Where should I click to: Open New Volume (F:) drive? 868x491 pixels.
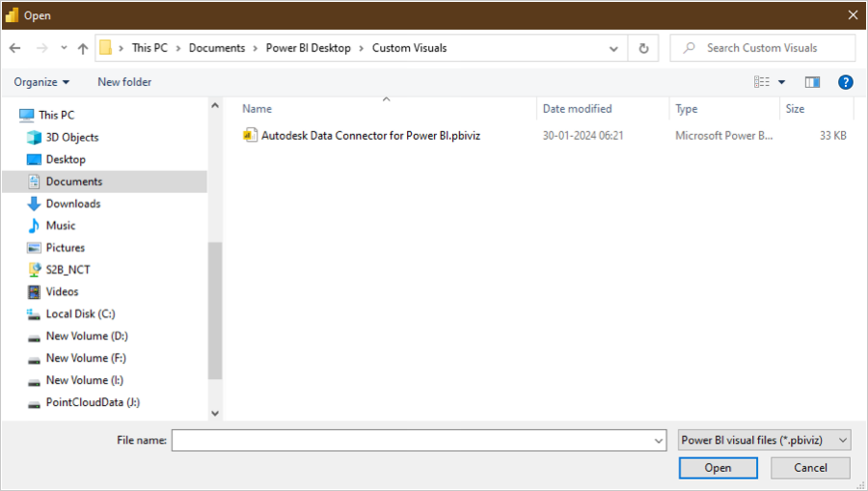pyautogui.click(x=86, y=358)
